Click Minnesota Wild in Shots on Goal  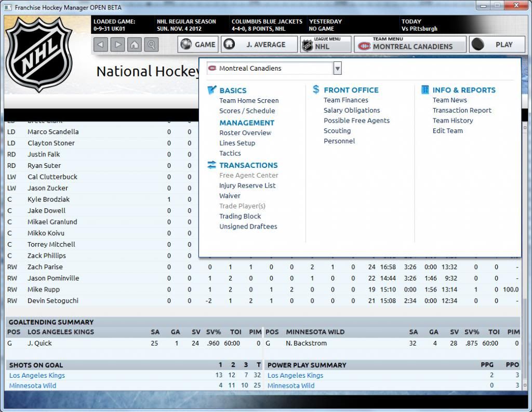33,386
